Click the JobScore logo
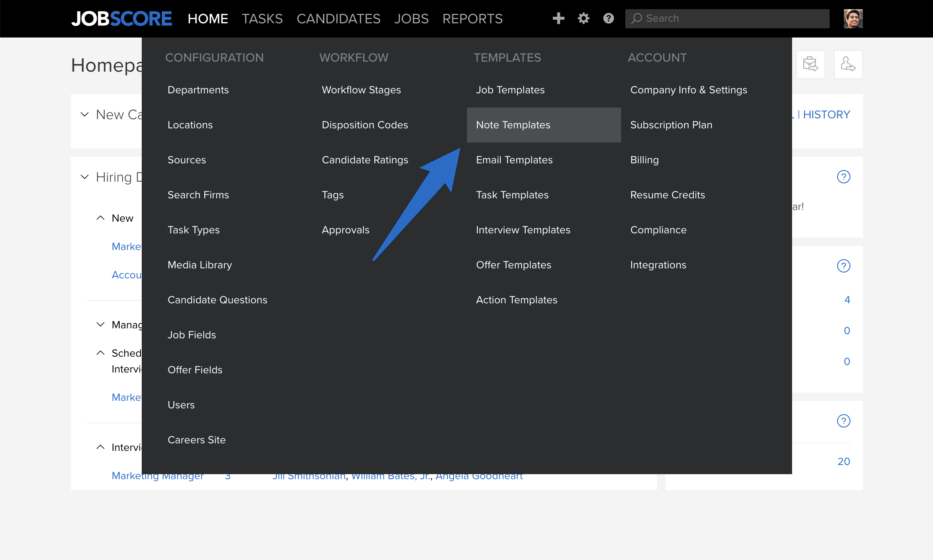 point(121,19)
